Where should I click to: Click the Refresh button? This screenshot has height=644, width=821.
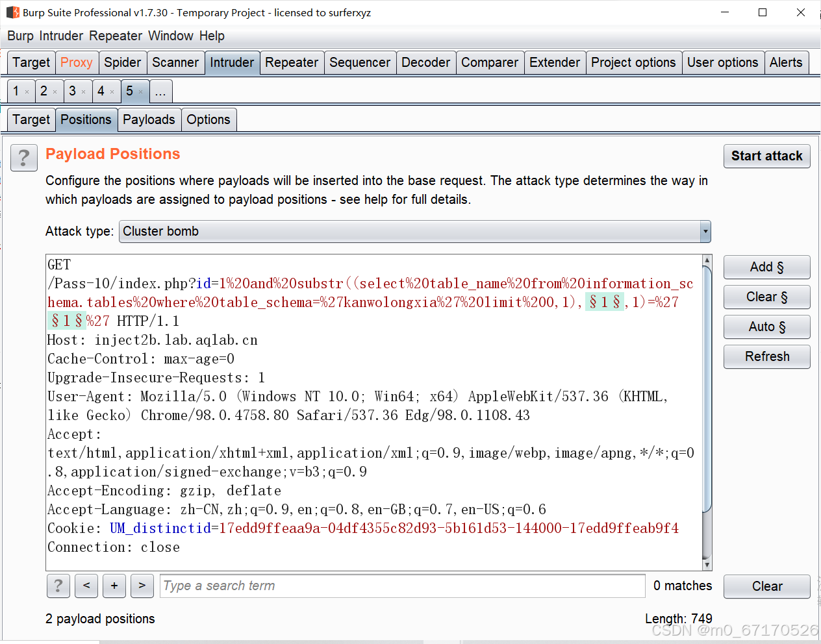coord(767,356)
